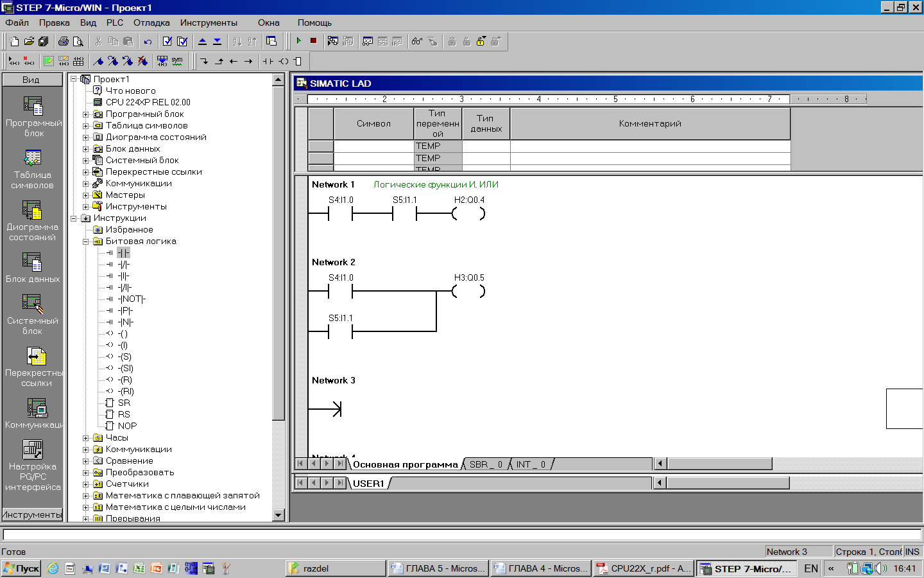Open Перекрестные ссылки in the navigation bar
The height and width of the screenshot is (578, 924).
[33, 367]
